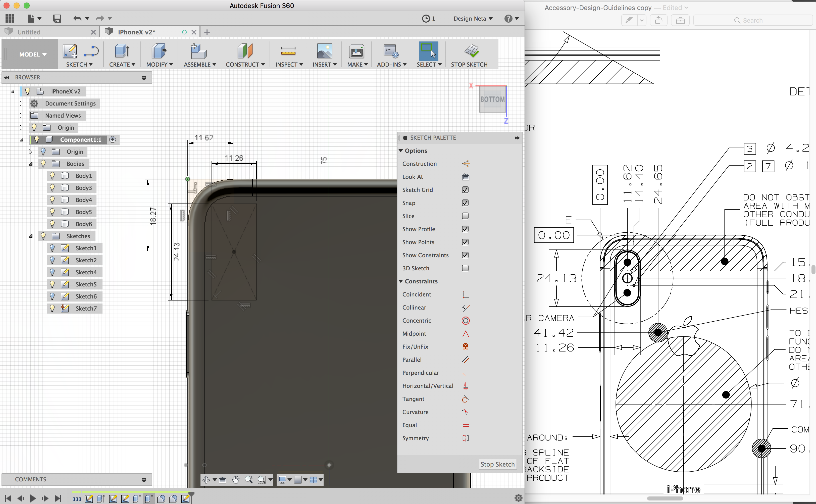Click the timeline play button

tap(33, 498)
